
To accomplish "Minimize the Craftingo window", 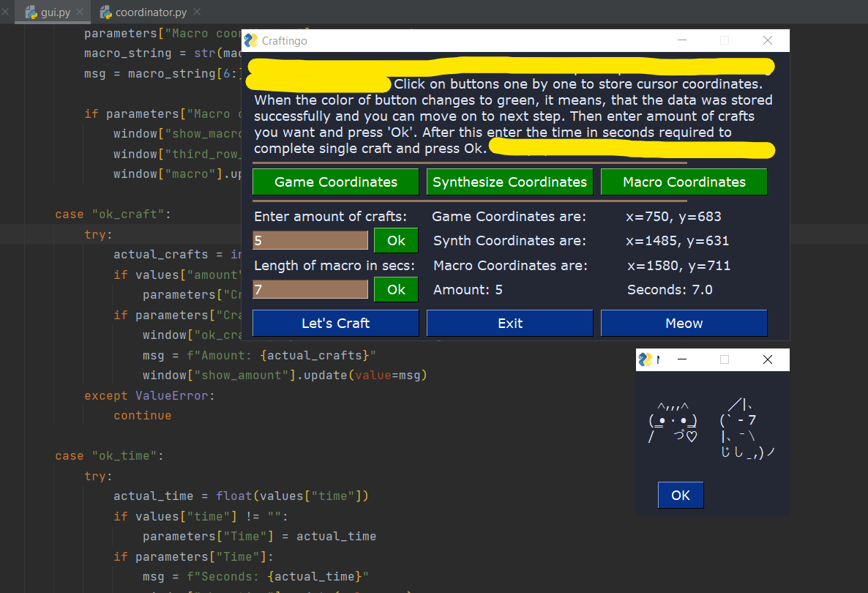I will [682, 40].
